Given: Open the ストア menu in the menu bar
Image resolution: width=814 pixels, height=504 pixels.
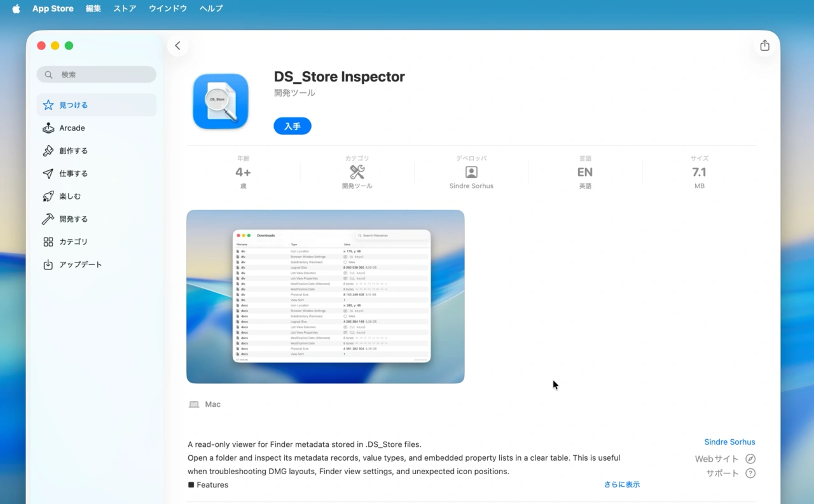Looking at the screenshot, I should pyautogui.click(x=125, y=8).
